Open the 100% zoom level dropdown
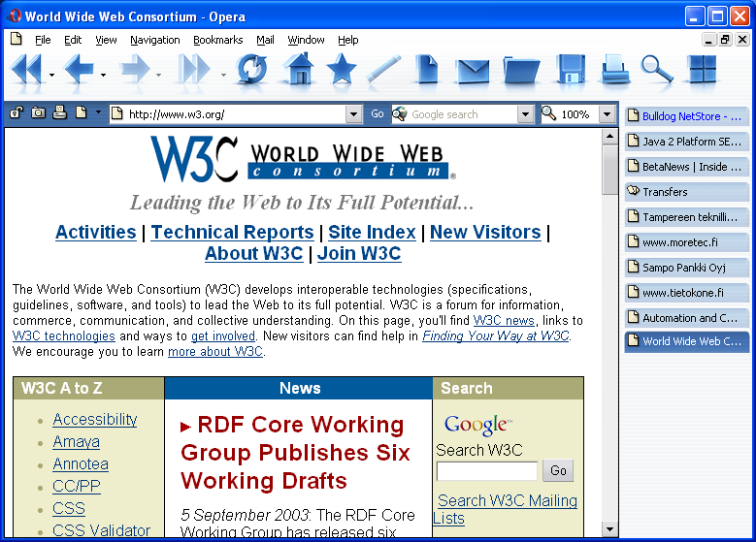This screenshot has width=756, height=542. (x=607, y=114)
